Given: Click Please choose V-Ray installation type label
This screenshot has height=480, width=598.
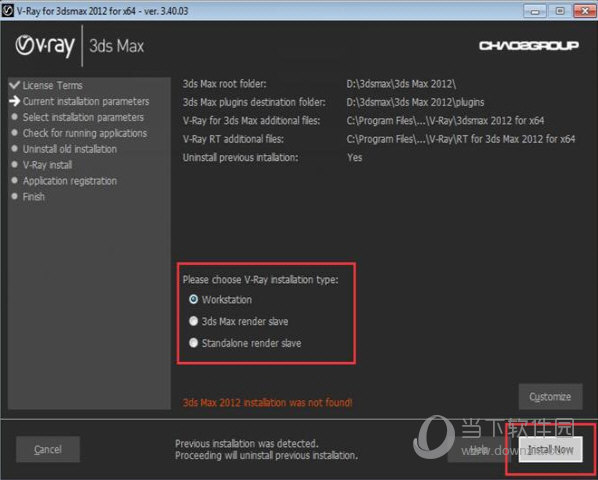Looking at the screenshot, I should click(260, 279).
